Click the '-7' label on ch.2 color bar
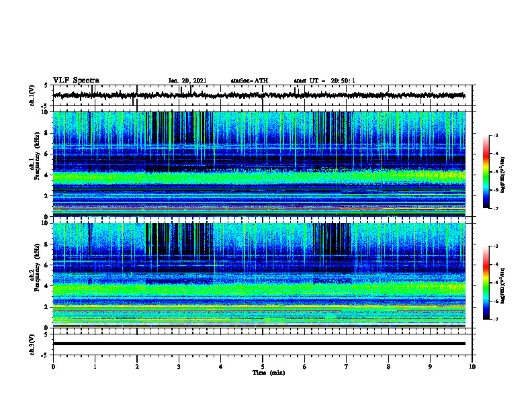The image size is (532, 411). point(495,320)
